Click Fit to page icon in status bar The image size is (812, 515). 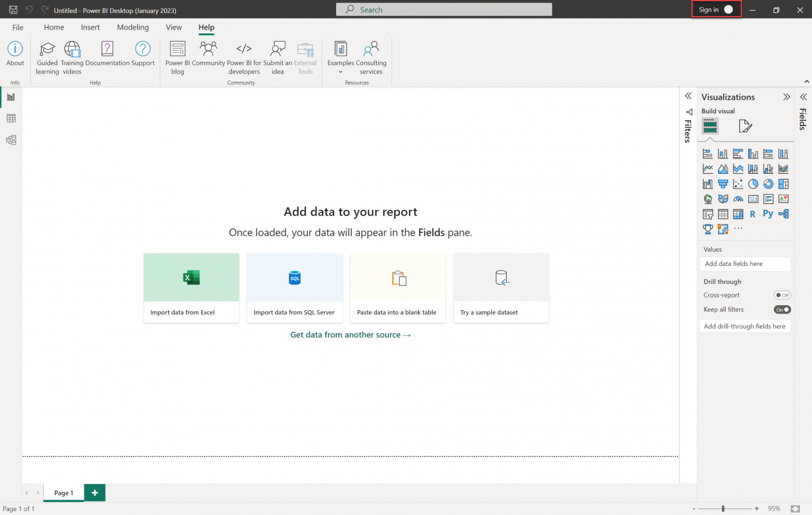coord(795,509)
